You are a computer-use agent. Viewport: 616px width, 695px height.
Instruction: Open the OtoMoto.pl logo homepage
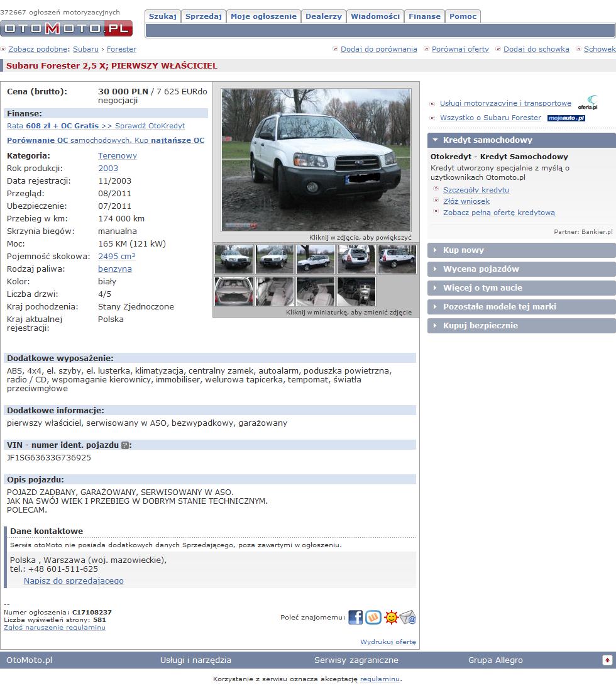pyautogui.click(x=67, y=28)
